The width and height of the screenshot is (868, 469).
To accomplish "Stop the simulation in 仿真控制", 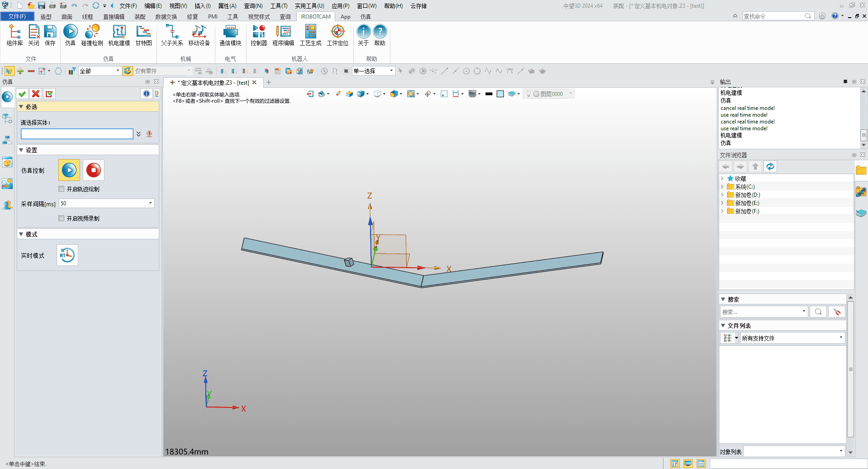I will point(94,170).
